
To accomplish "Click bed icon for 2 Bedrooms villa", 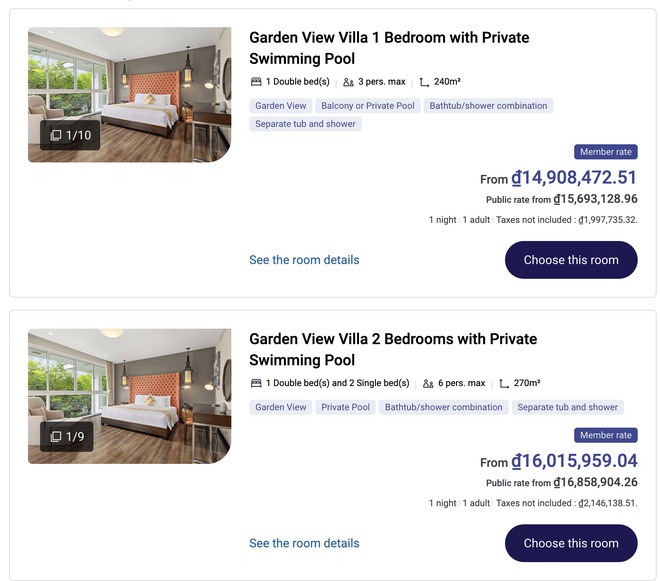I will tap(256, 383).
